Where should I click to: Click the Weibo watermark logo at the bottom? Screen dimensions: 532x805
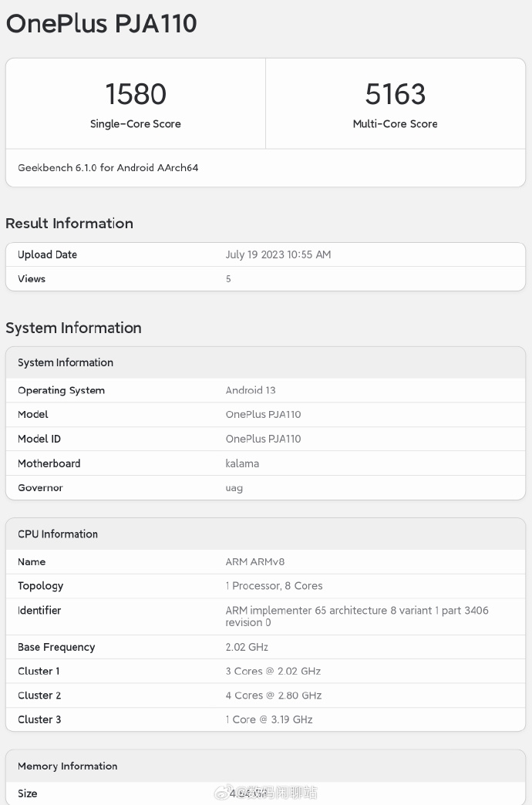click(x=224, y=793)
